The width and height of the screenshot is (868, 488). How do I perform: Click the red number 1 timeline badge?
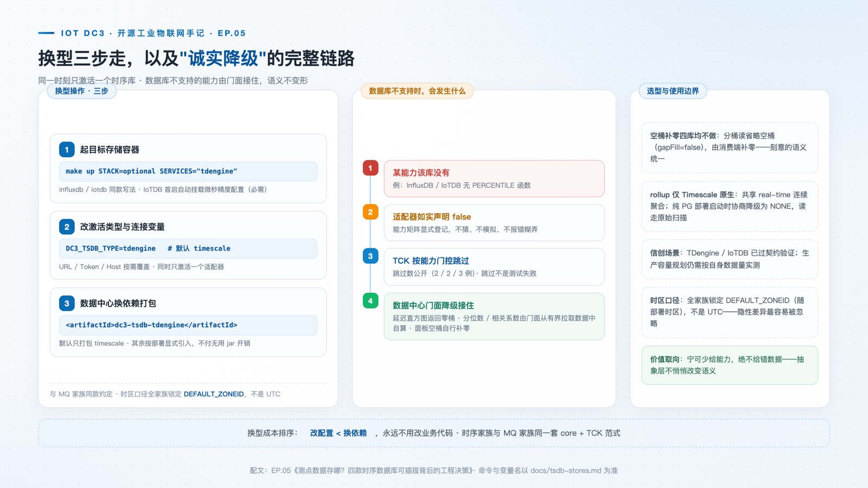(371, 168)
